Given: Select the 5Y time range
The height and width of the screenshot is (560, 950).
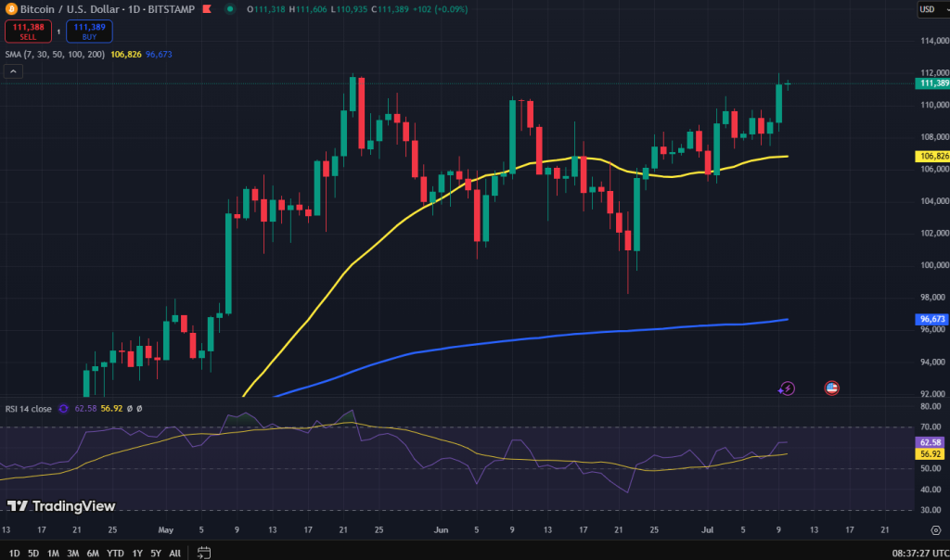Looking at the screenshot, I should 156,554.
